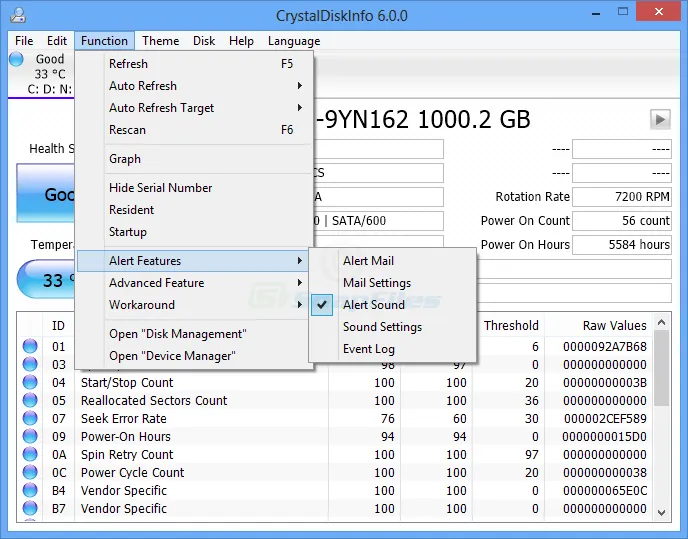Open the Edit menu
The image size is (688, 539).
pyautogui.click(x=57, y=41)
